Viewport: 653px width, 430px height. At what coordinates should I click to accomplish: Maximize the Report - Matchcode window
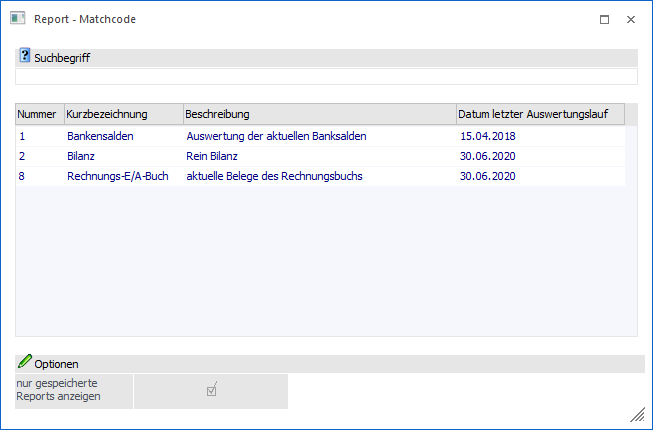[604, 19]
